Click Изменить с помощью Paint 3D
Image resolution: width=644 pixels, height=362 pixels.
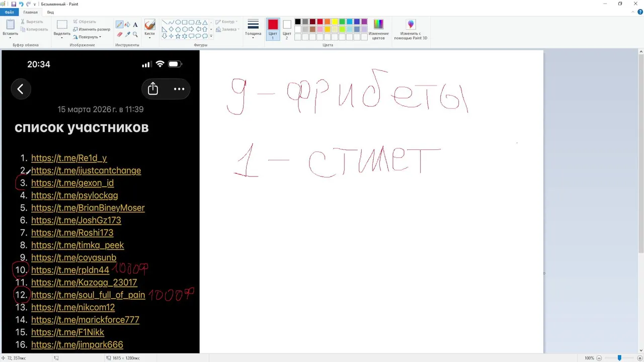click(411, 29)
